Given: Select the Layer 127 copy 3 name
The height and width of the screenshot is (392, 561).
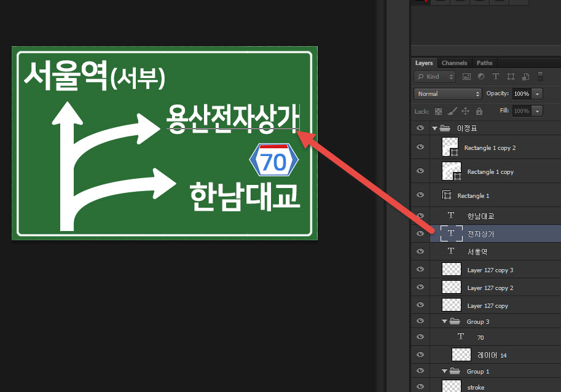Looking at the screenshot, I should click(x=490, y=270).
